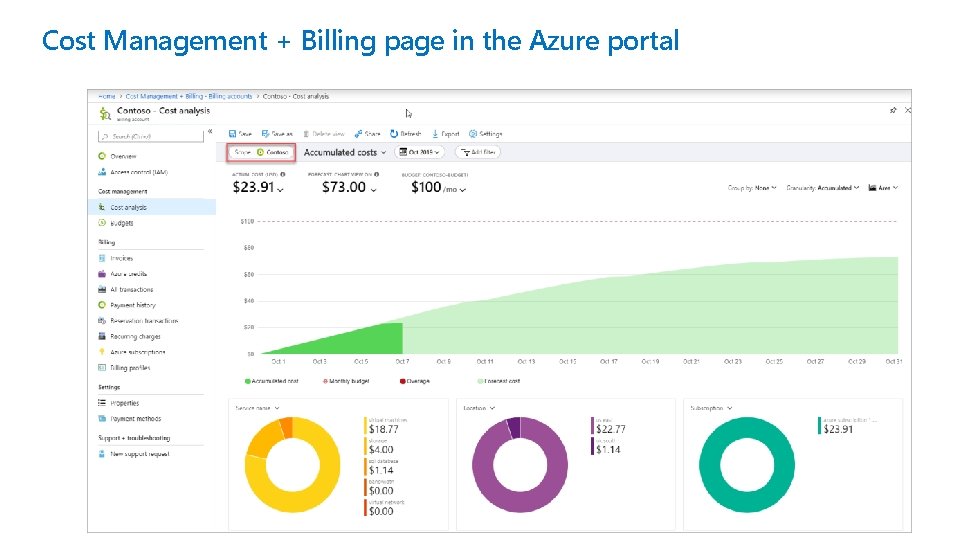Image resolution: width=979 pixels, height=551 pixels.
Task: Pin the Cost analysis blade
Action: click(893, 111)
